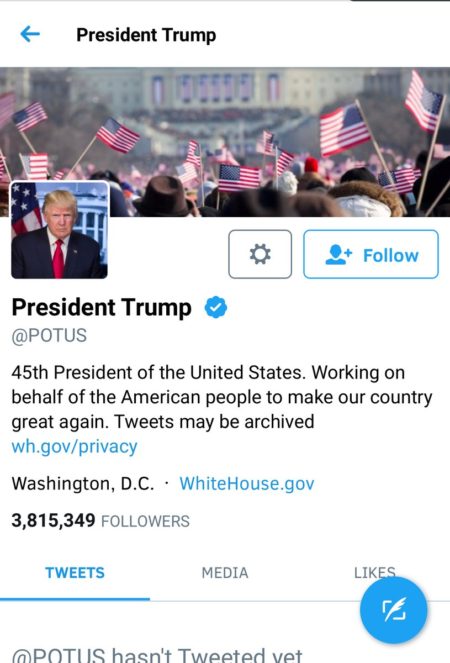450x663 pixels.
Task: Follow President Trump account
Action: pyautogui.click(x=371, y=254)
